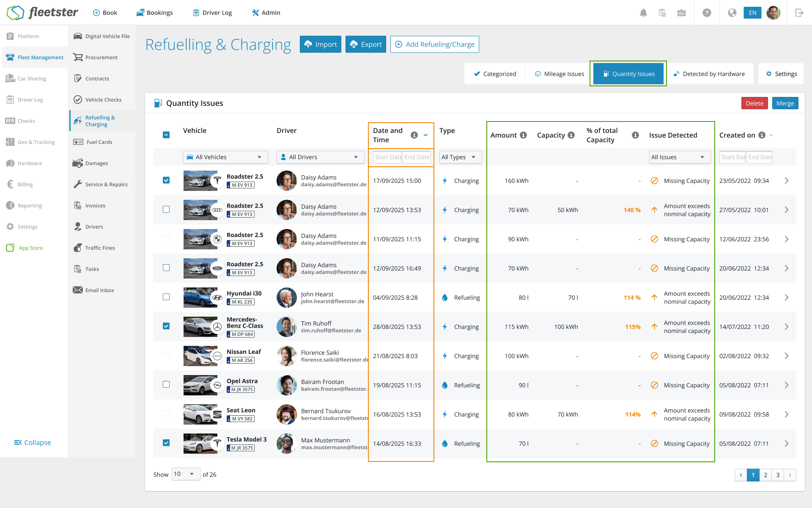Open Hardware module in sidebar
Viewport: 812px width, 508px height.
pyautogui.click(x=24, y=163)
